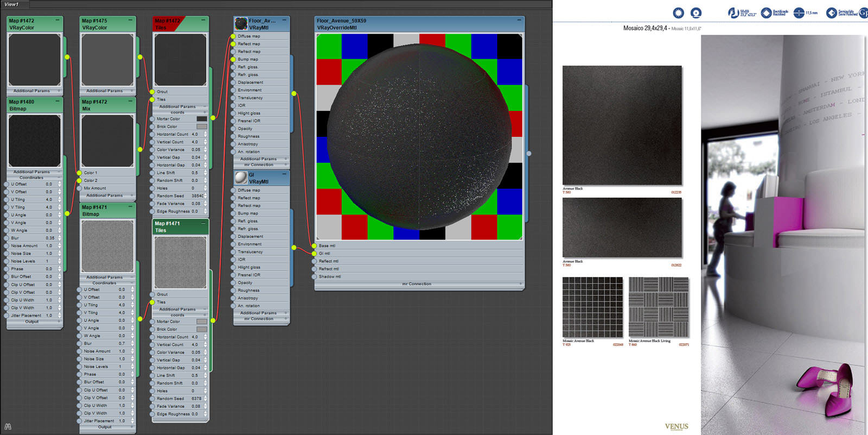Click Brick Color swatch on Map #1471 Tiles
868x435 pixels.
coord(201,329)
